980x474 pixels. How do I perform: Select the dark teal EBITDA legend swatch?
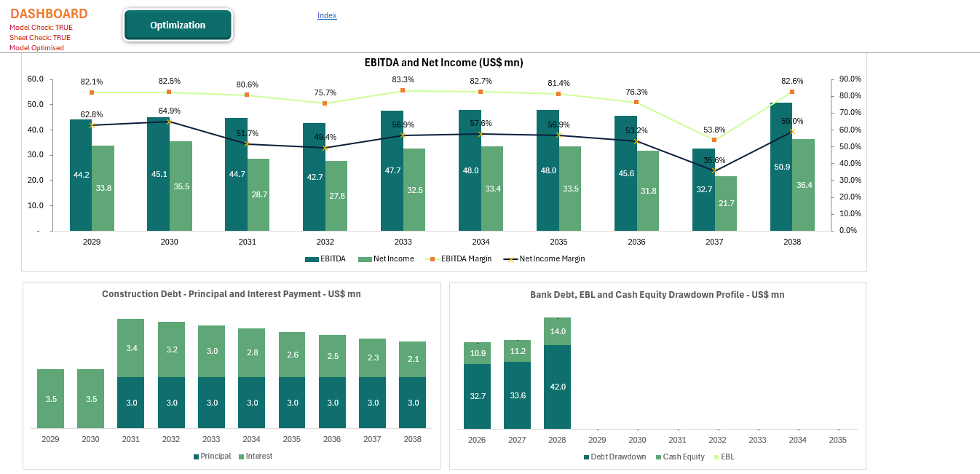311,258
